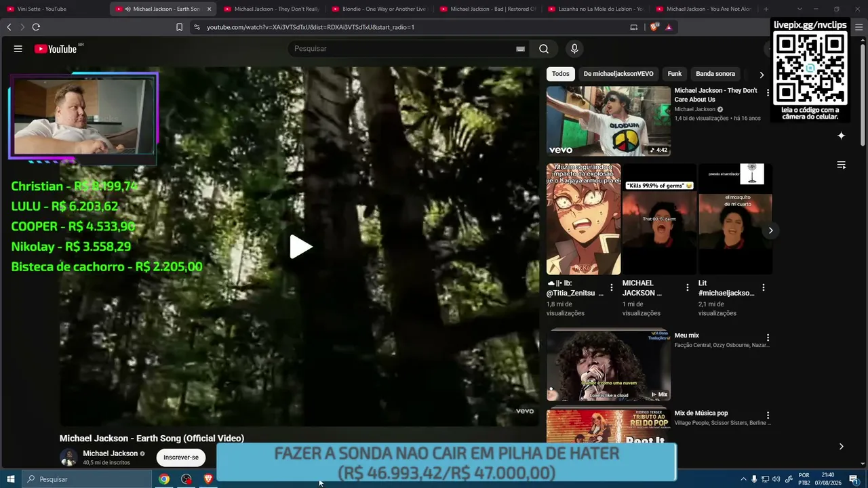Image resolution: width=868 pixels, height=488 pixels.
Task: Switch to the You Are Not Alone tab
Action: pos(705,9)
